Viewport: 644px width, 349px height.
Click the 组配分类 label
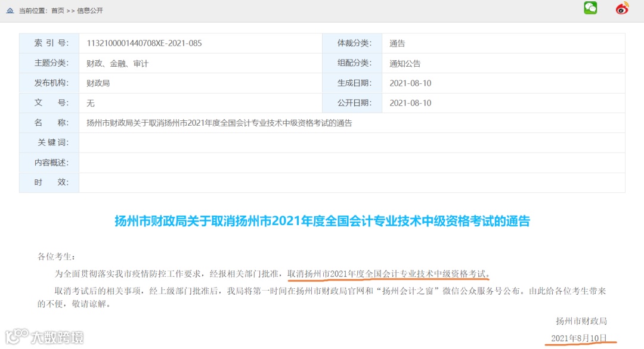point(354,63)
